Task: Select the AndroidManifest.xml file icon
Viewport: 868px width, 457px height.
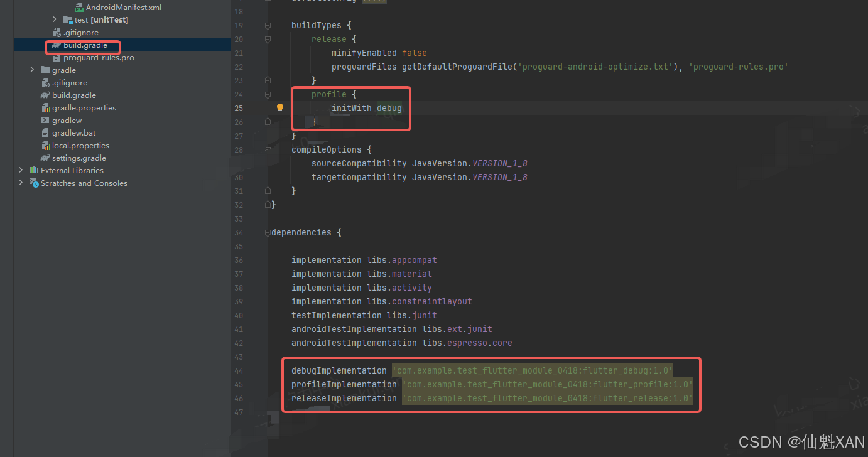Action: [x=79, y=8]
